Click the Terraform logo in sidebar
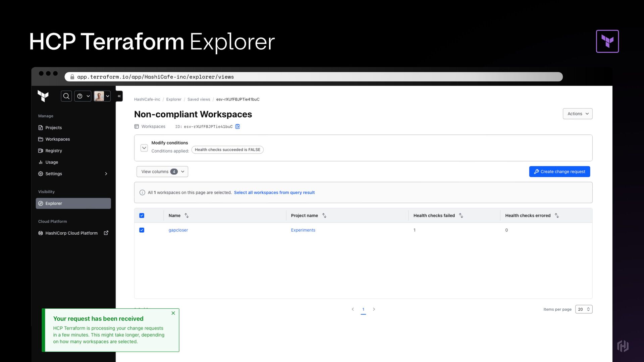Image resolution: width=644 pixels, height=362 pixels. (x=43, y=96)
